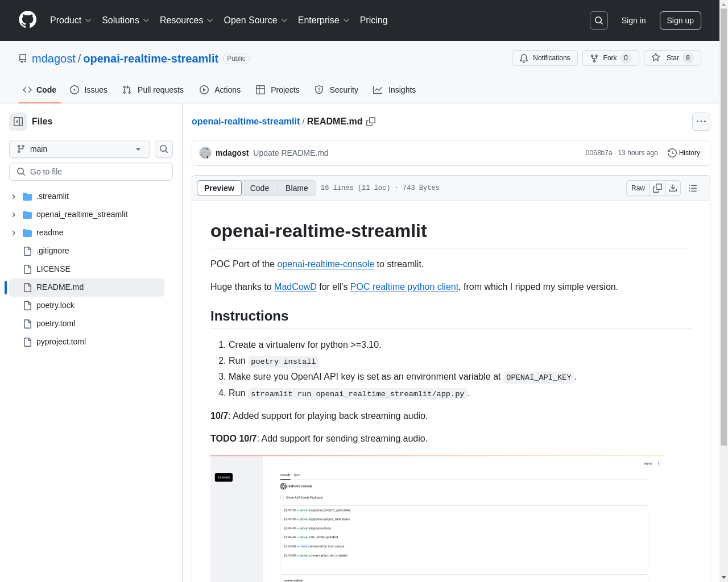
Task: Expand the openai_realtime_streamlit folder
Action: 14,214
